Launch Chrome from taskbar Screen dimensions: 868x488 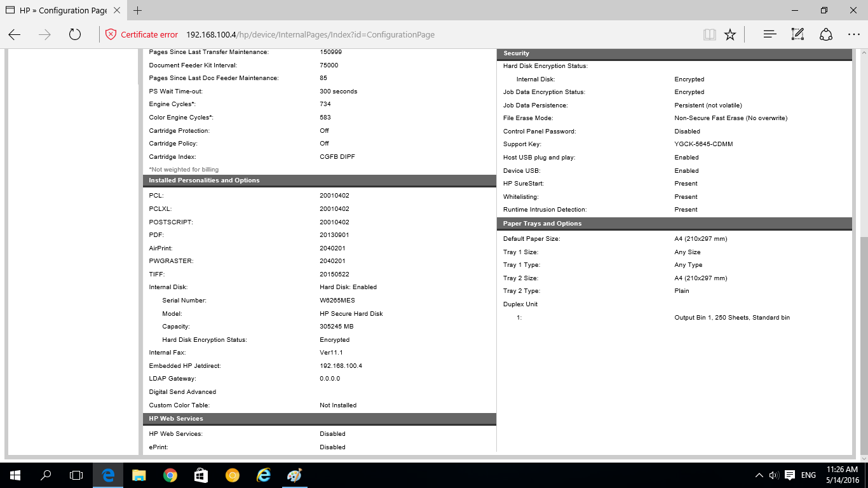coord(170,475)
